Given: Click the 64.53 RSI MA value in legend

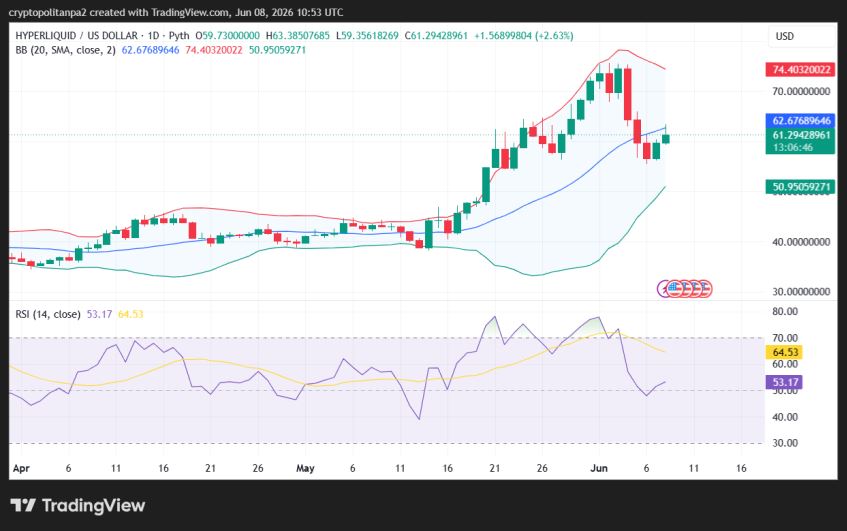Looking at the screenshot, I should pyautogui.click(x=131, y=314).
